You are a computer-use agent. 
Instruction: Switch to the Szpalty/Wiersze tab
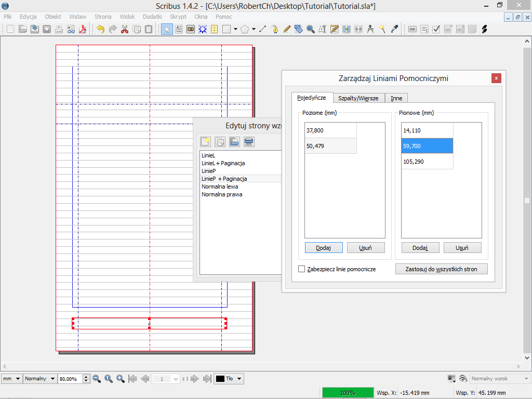pyautogui.click(x=359, y=98)
